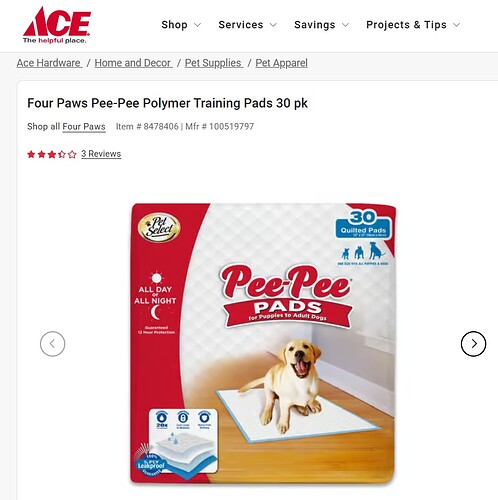Open the Four Paws brand link
The image size is (498, 500).
84,127
